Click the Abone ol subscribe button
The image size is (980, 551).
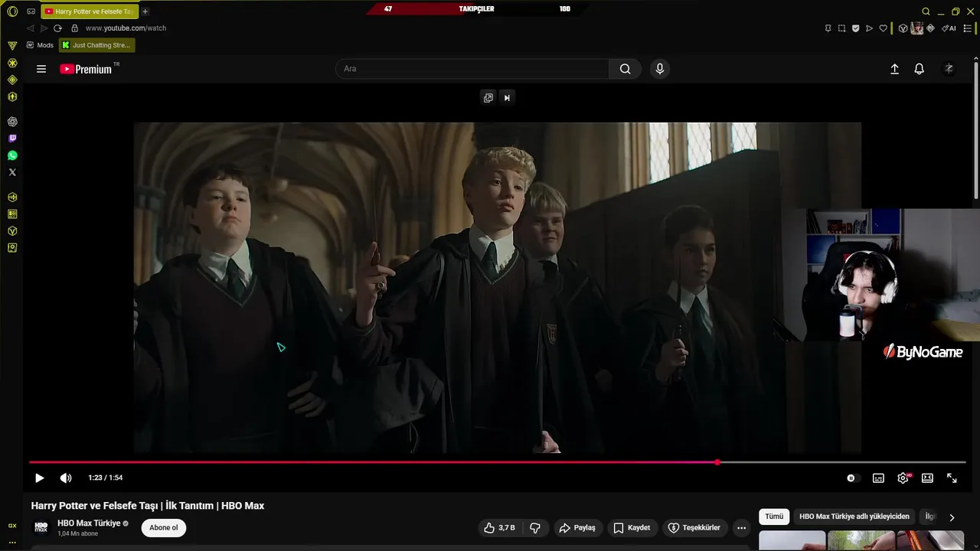pos(164,527)
